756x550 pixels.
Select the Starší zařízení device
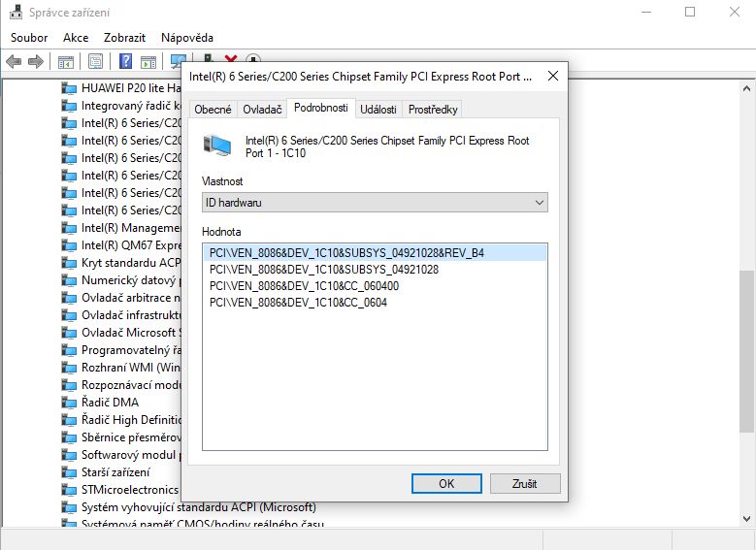tap(106, 471)
